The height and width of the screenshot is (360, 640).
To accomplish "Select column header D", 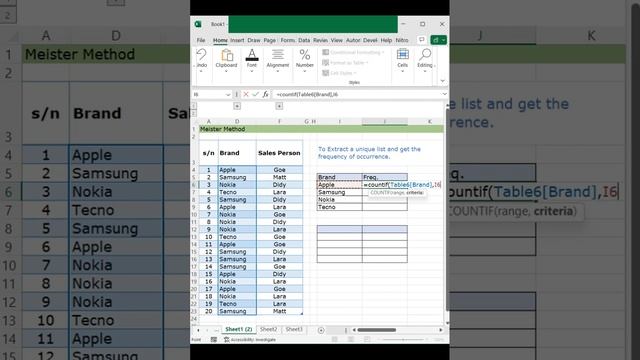I will [x=237, y=121].
